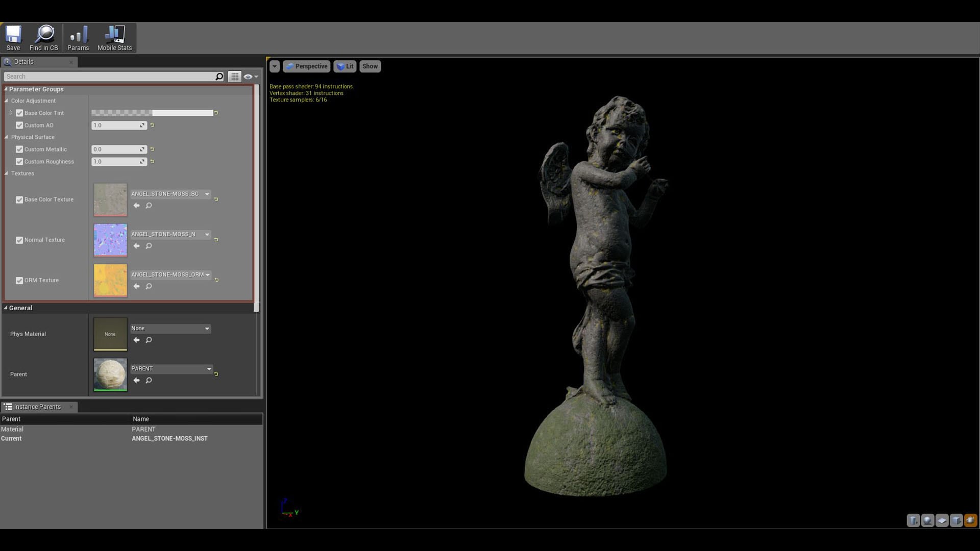Click the eye visibility options in Details panel

pos(249,77)
